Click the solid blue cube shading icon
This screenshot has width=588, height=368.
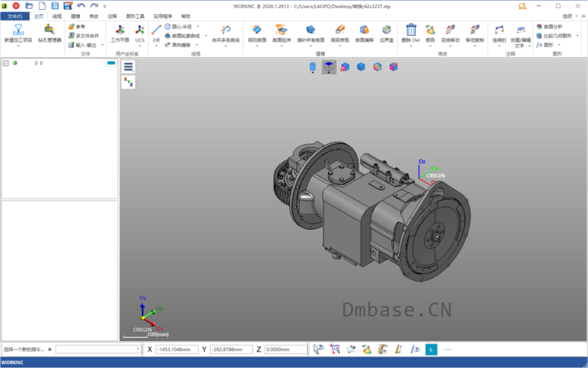[361, 67]
